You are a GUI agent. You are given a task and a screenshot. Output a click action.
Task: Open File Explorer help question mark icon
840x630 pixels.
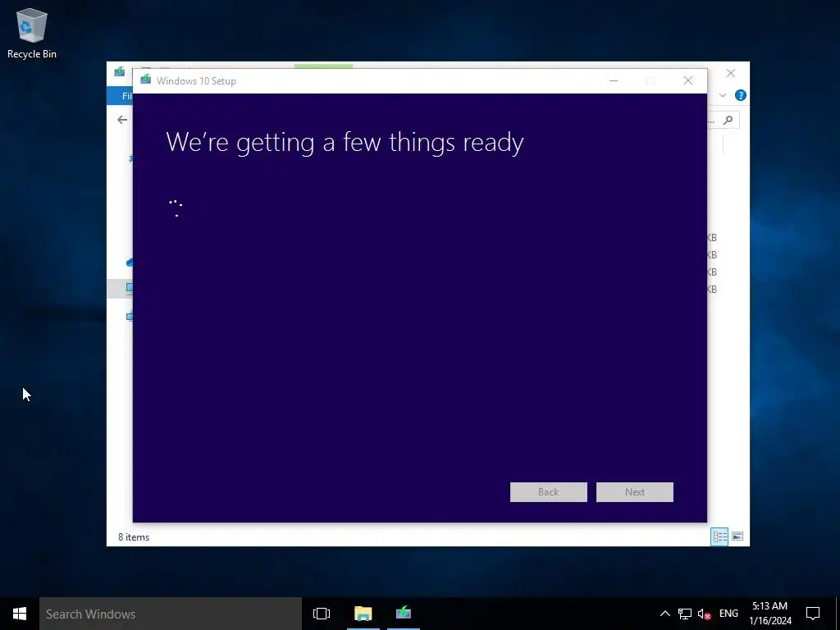(741, 95)
